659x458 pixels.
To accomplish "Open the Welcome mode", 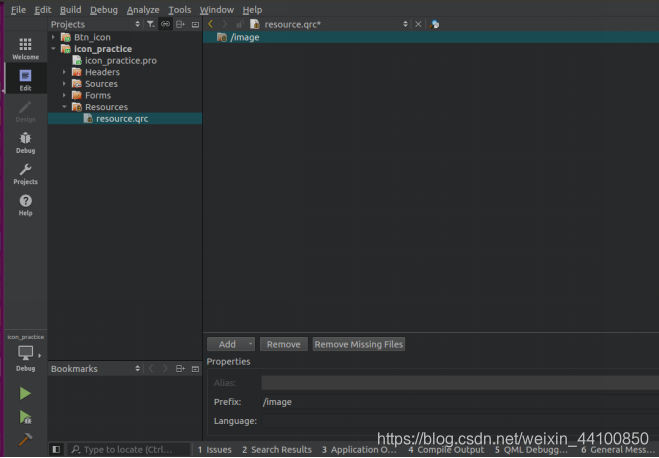I will (25, 48).
